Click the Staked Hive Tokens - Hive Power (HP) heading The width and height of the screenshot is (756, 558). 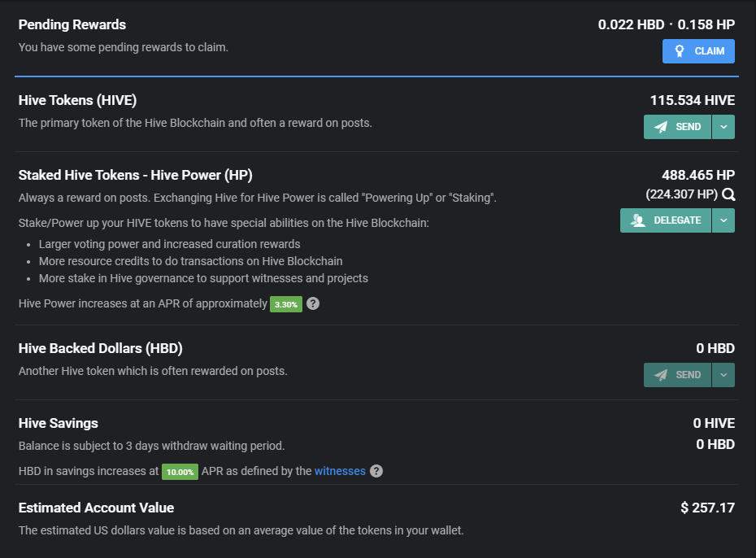point(136,175)
